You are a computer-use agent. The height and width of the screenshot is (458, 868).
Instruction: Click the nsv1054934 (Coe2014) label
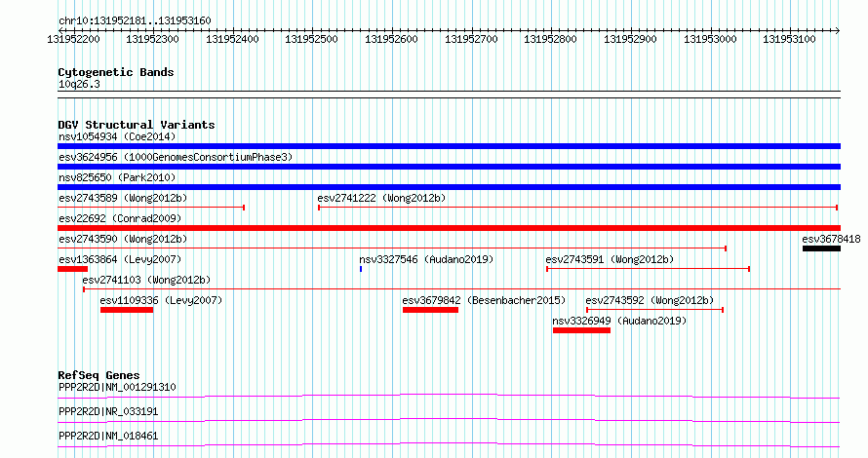point(117,136)
